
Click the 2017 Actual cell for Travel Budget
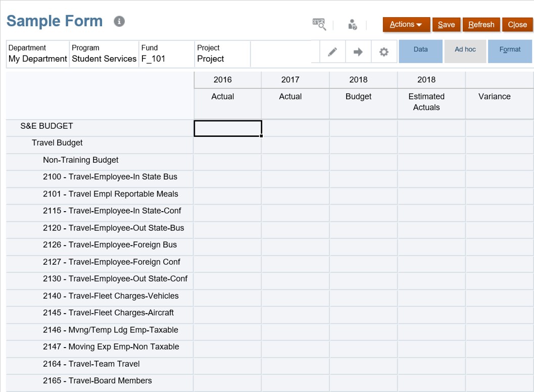coord(295,145)
